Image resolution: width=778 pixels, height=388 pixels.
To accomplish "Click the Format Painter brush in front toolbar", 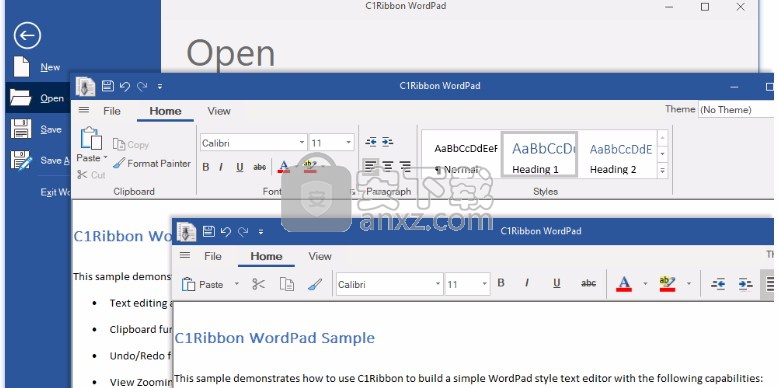I will pos(315,284).
